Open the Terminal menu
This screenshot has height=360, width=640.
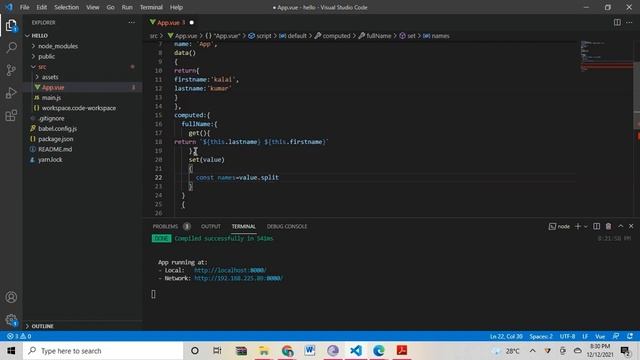pyautogui.click(x=151, y=7)
